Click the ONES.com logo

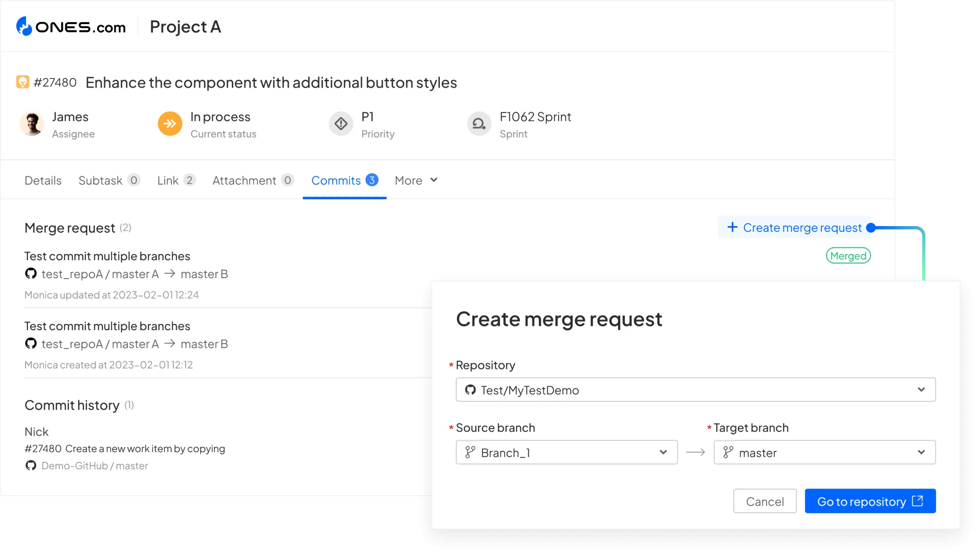71,26
